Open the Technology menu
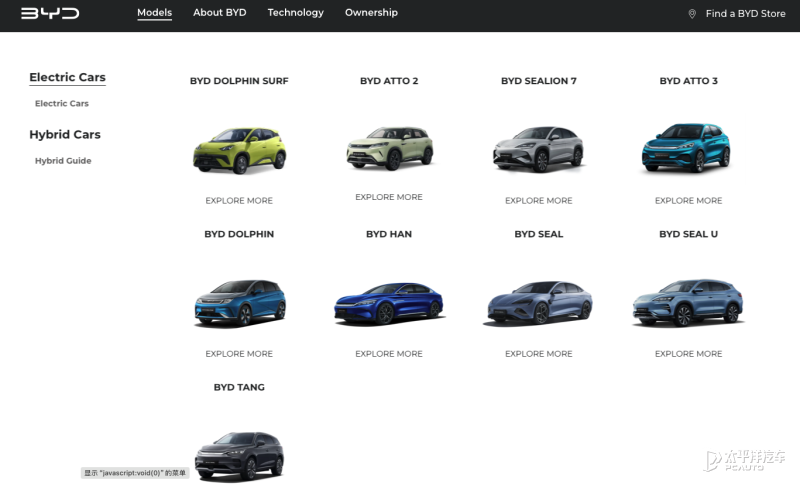This screenshot has width=800, height=487. (x=295, y=13)
